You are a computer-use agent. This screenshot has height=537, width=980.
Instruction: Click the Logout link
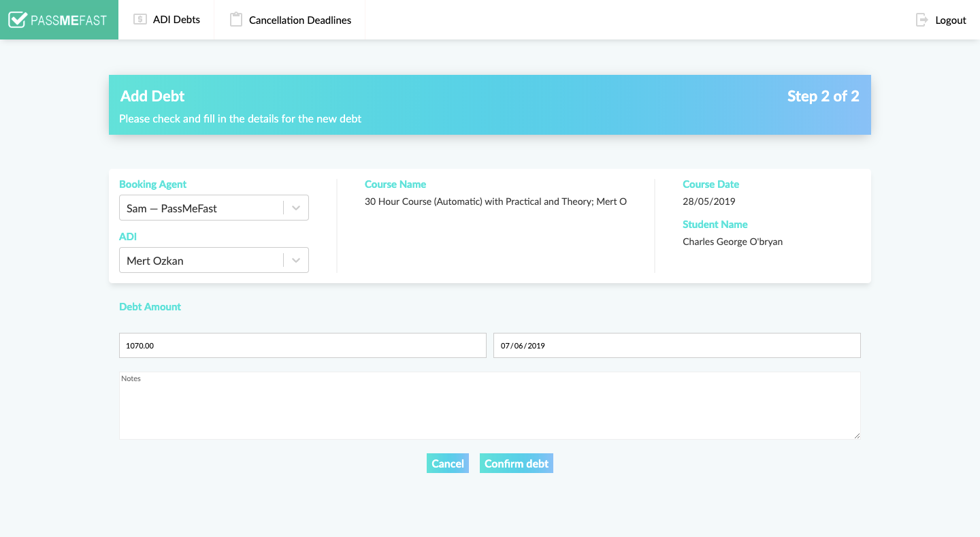click(941, 20)
